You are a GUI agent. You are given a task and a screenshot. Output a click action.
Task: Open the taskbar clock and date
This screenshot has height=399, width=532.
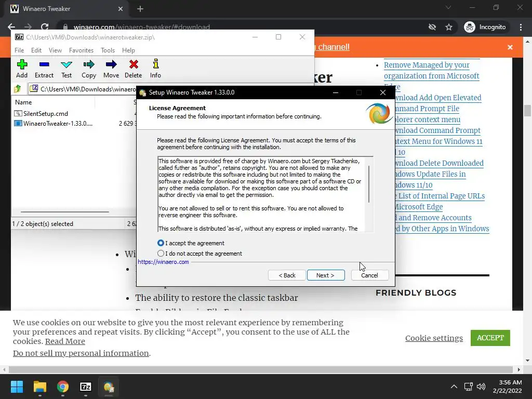coord(507,387)
